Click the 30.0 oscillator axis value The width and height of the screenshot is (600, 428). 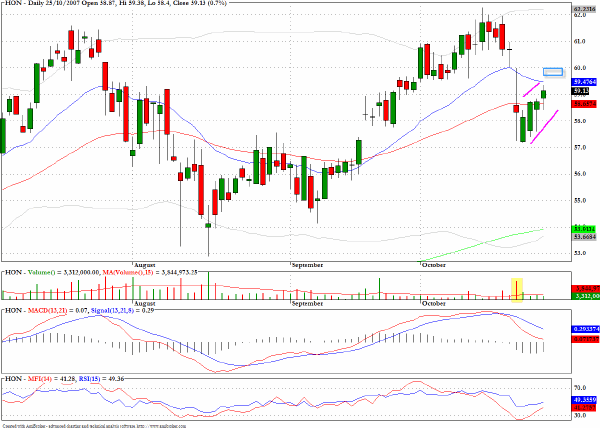pos(580,415)
